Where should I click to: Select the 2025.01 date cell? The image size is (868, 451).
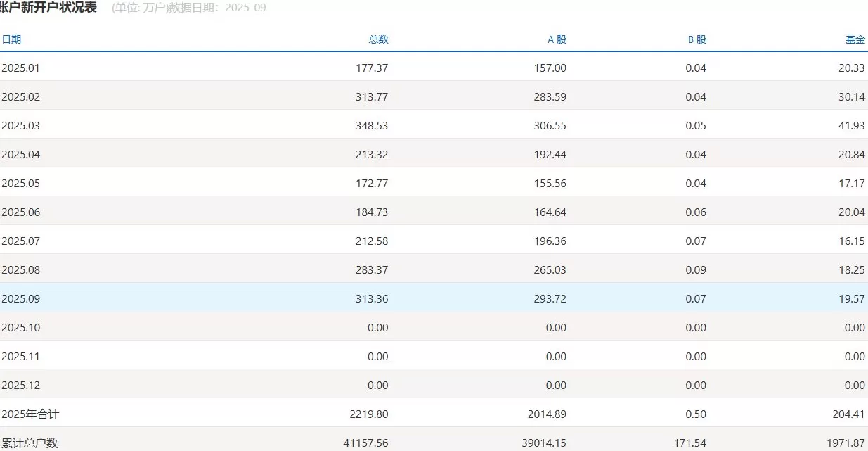pyautogui.click(x=21, y=68)
